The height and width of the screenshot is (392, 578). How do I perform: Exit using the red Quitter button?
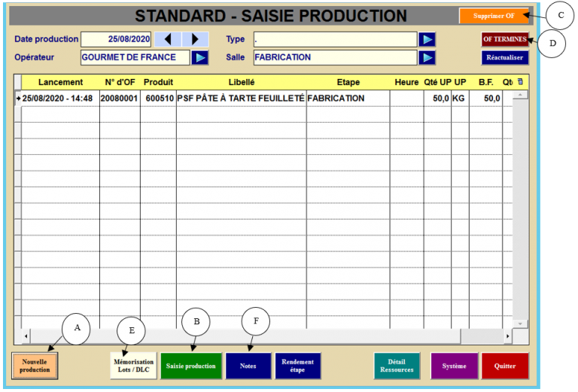click(505, 366)
